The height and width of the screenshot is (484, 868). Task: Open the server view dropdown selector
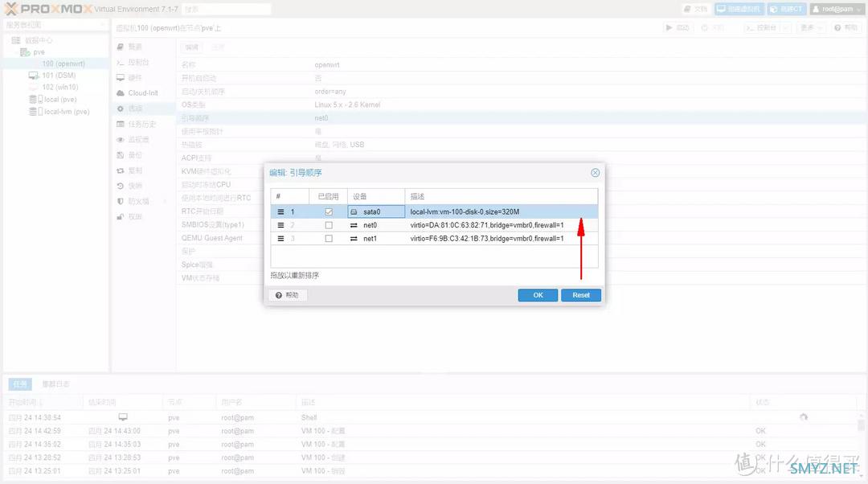[x=55, y=25]
